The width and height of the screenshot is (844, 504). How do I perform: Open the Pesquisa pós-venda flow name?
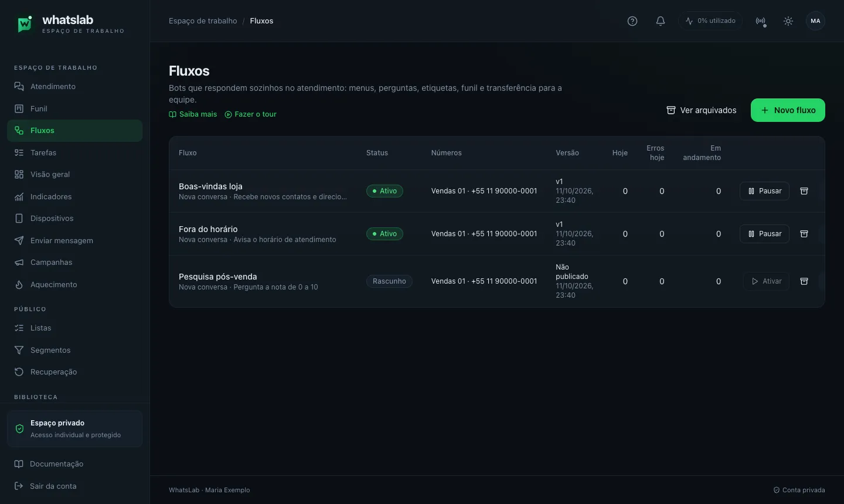(217, 277)
